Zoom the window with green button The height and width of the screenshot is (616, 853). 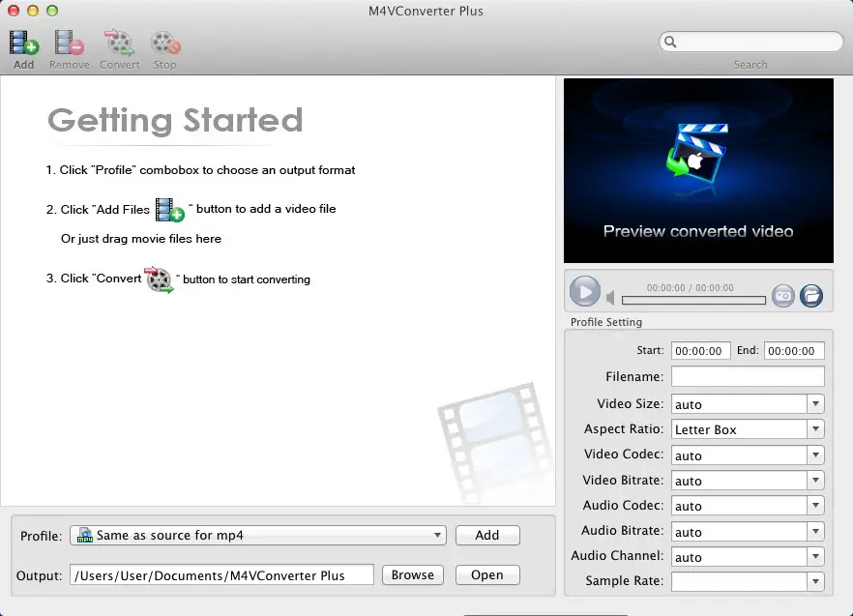coord(52,11)
